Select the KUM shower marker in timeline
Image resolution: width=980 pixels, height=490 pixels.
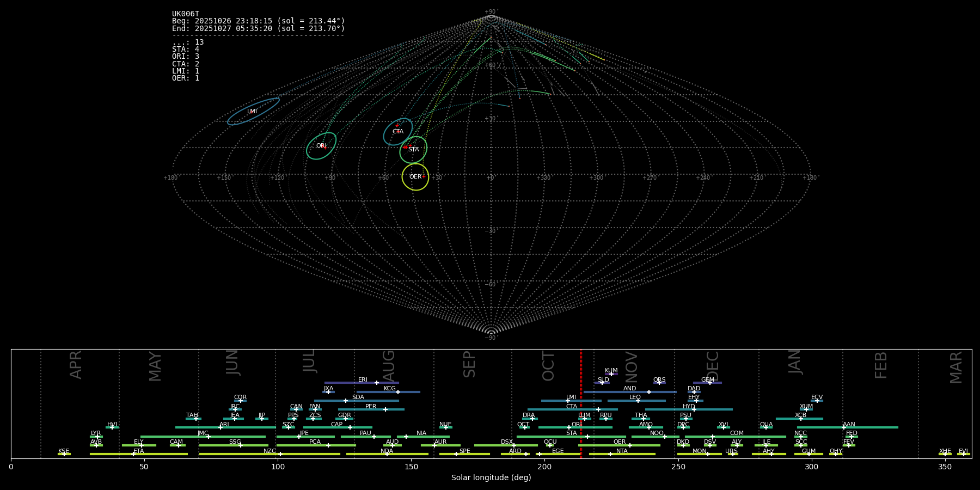click(611, 373)
